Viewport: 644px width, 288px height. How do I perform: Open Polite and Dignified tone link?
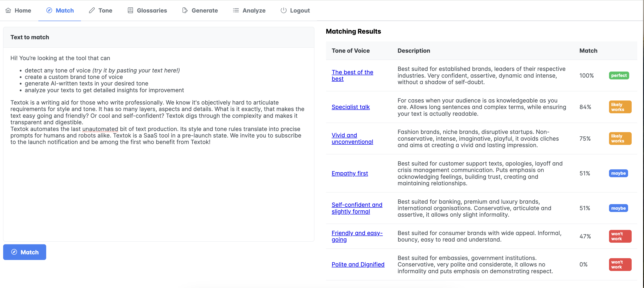[358, 264]
